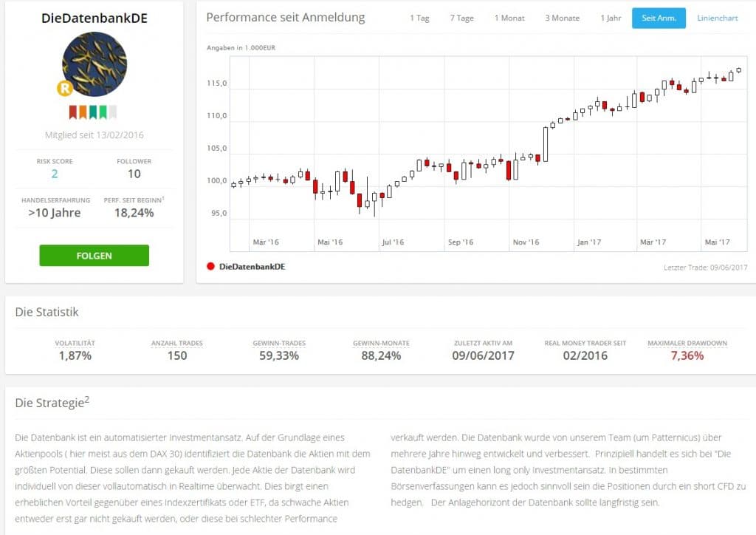This screenshot has width=756, height=535.
Task: Click the light green rating ribbon
Action: pyautogui.click(x=103, y=112)
